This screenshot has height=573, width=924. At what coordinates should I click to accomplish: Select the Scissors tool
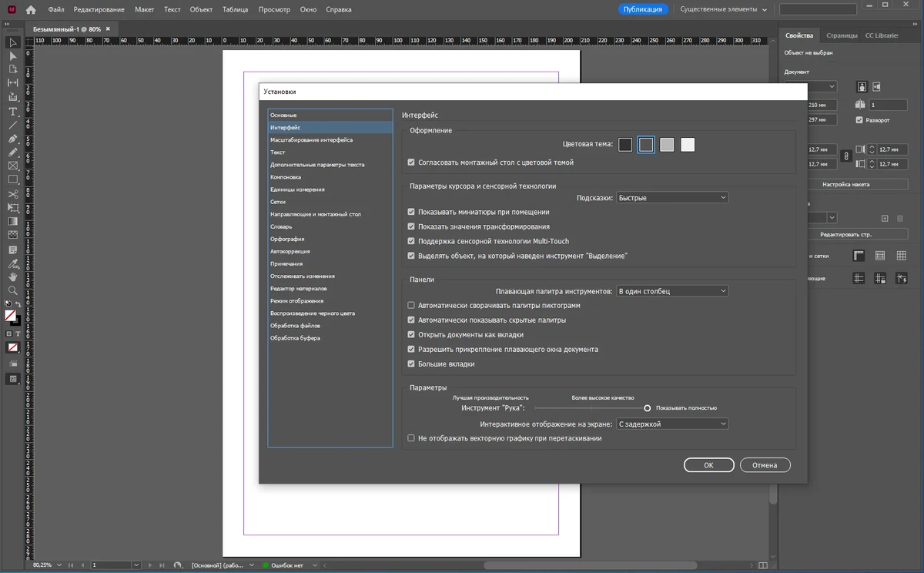coord(13,194)
